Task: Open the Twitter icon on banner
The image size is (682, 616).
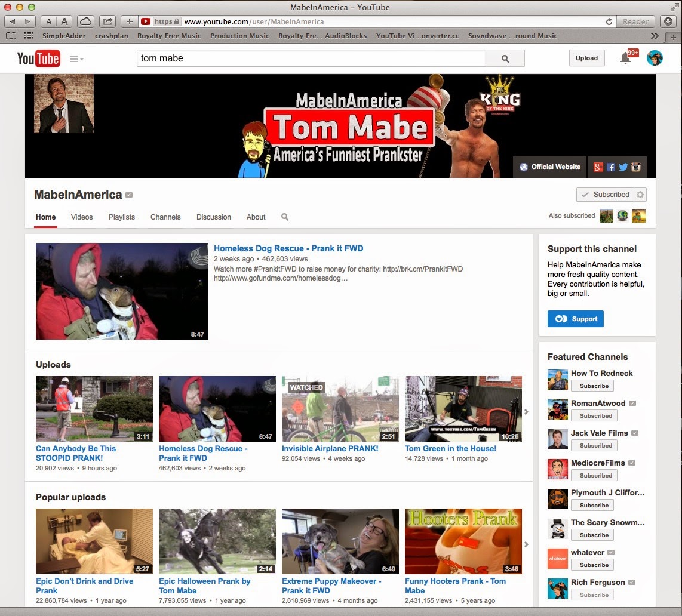Action: pos(623,167)
